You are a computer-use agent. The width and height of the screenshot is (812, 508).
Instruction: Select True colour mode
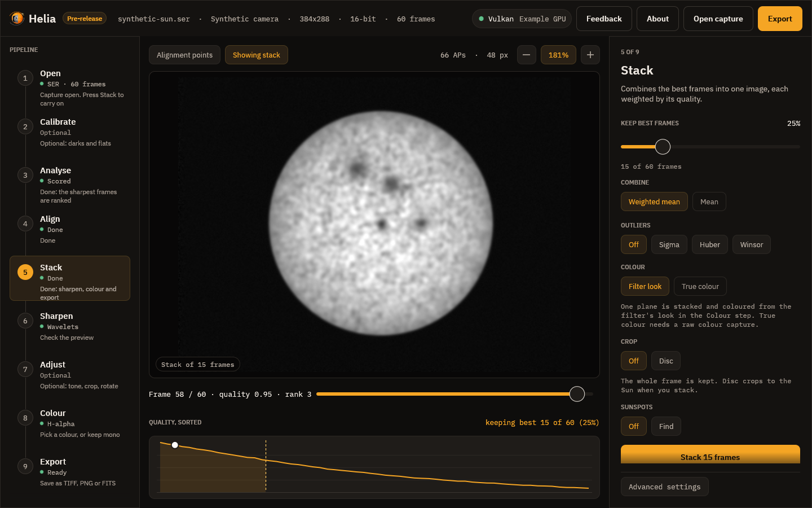click(700, 286)
